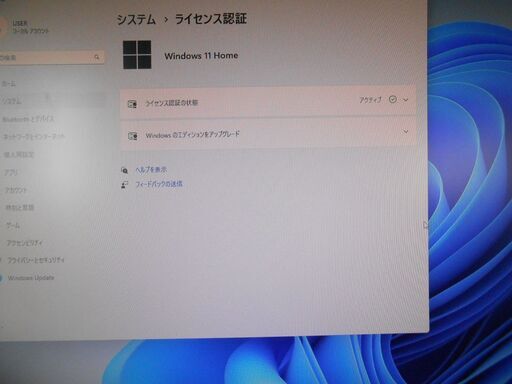Viewport: 512px width, 384px height.
Task: Select システム in the sidebar
Action: (x=11, y=101)
